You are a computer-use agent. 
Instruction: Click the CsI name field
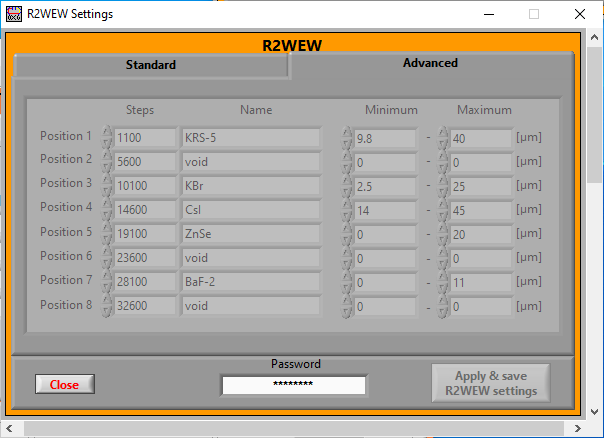[x=250, y=210]
